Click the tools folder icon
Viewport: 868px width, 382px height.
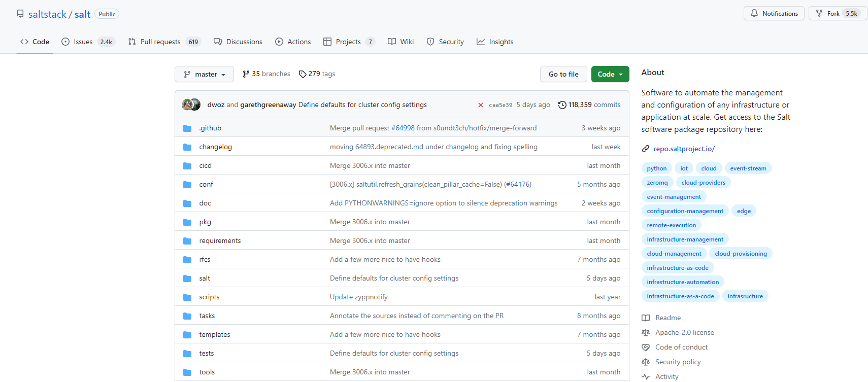pyautogui.click(x=187, y=372)
